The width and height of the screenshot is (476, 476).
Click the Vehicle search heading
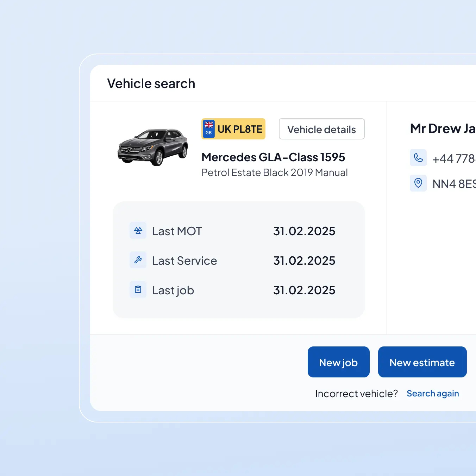(x=151, y=83)
